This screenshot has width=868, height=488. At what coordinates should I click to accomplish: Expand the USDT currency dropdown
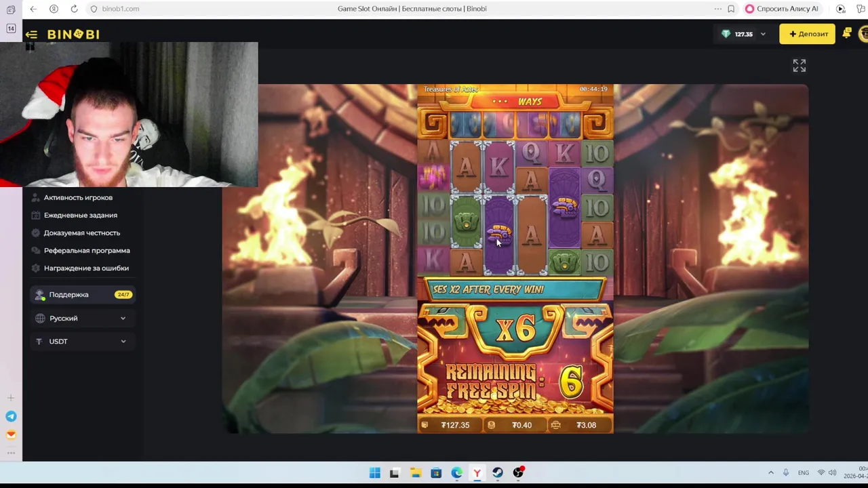(81, 342)
